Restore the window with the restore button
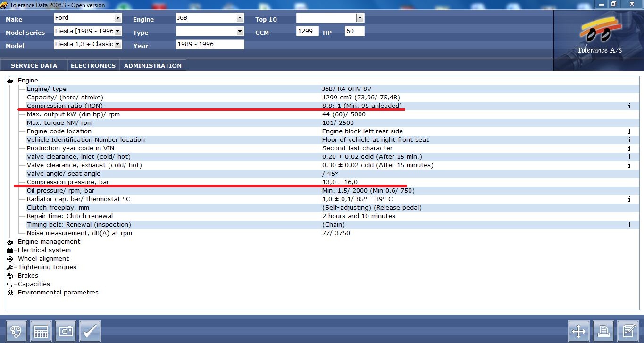The width and height of the screenshot is (644, 343). pos(613,4)
